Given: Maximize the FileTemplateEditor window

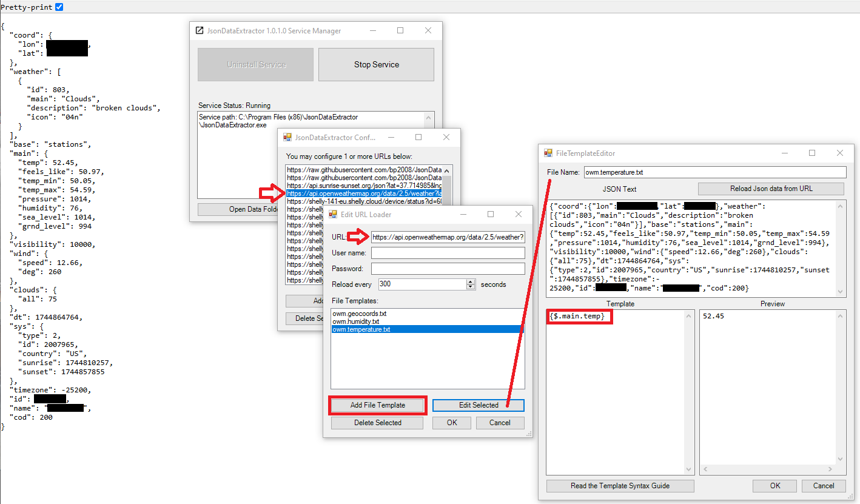Looking at the screenshot, I should pos(812,153).
